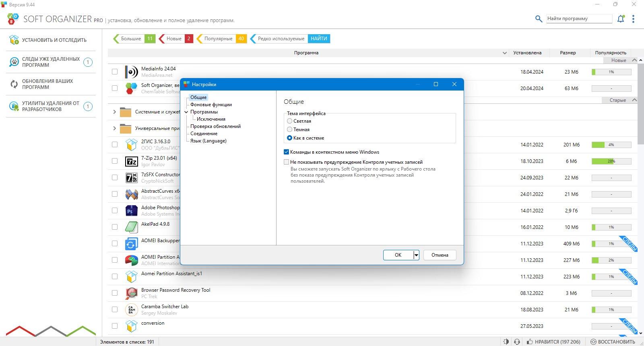The width and height of the screenshot is (644, 346).
Task: Open the OK button dropdown arrow
Action: 416,255
